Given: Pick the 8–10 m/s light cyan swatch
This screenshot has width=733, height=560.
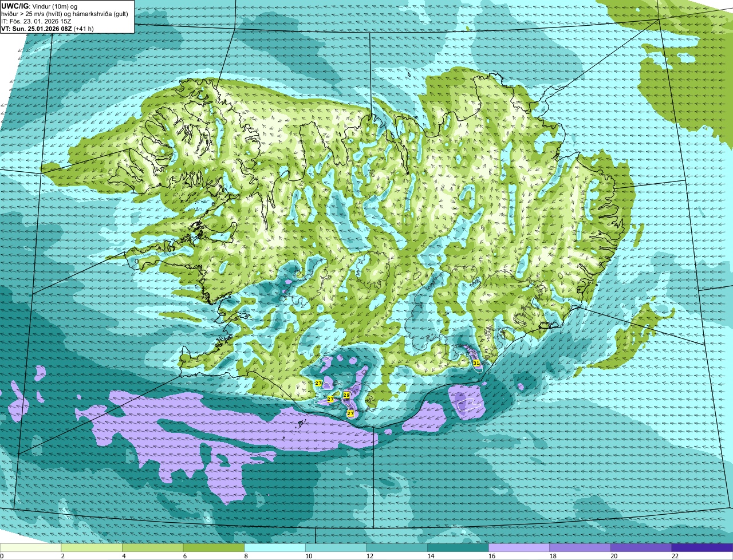Looking at the screenshot, I should point(275,548).
